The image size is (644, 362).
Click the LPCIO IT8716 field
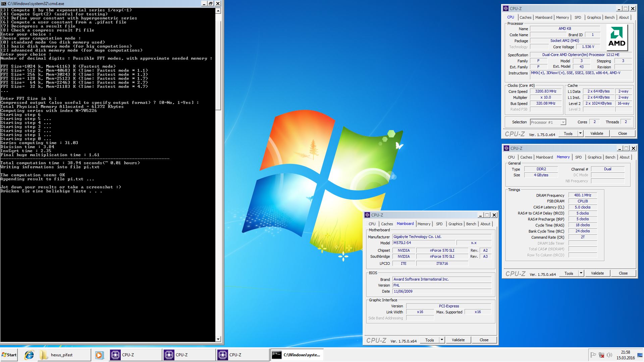[x=442, y=263]
